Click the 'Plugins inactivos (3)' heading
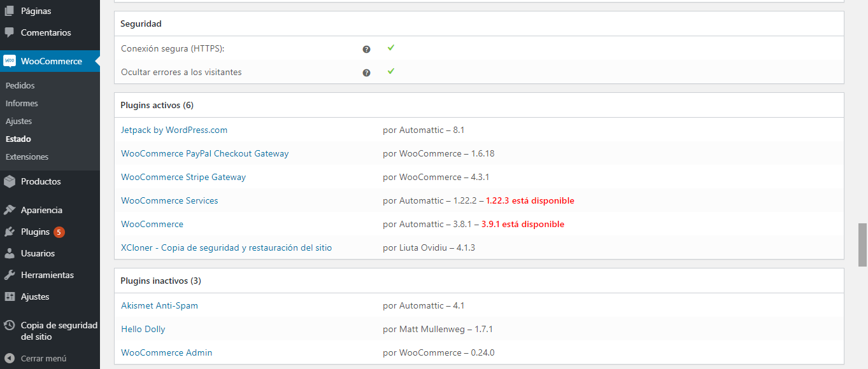 coord(160,281)
